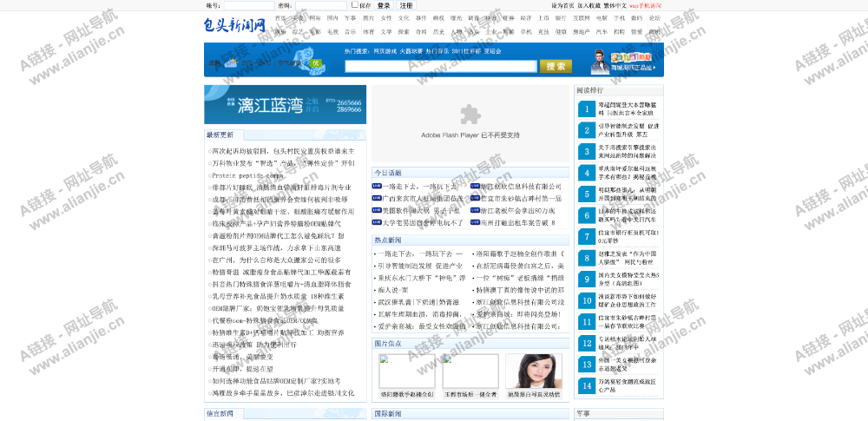Click the weather cloud-and-sun icon
Image resolution: width=868 pixels, height=421 pixels.
pyautogui.click(x=230, y=62)
